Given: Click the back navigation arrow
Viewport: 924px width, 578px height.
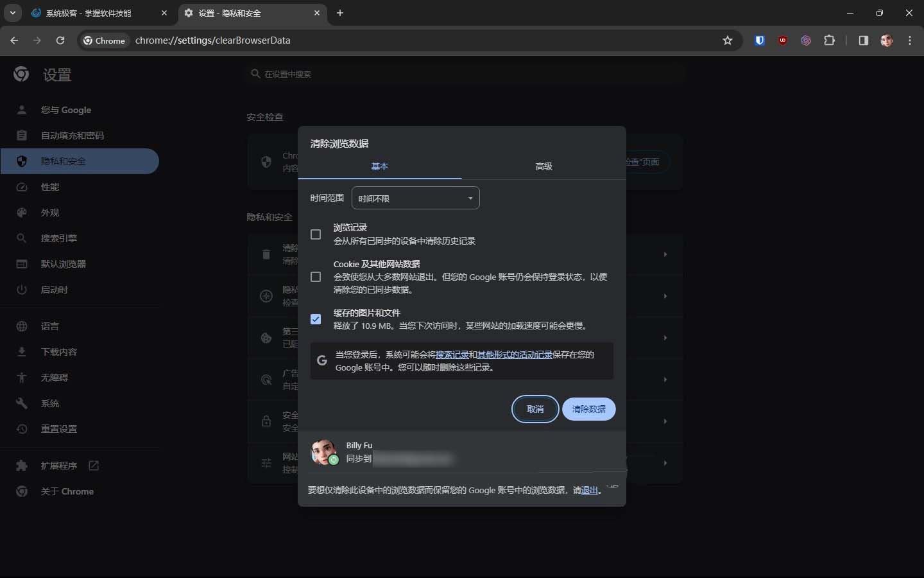Looking at the screenshot, I should 14,40.
